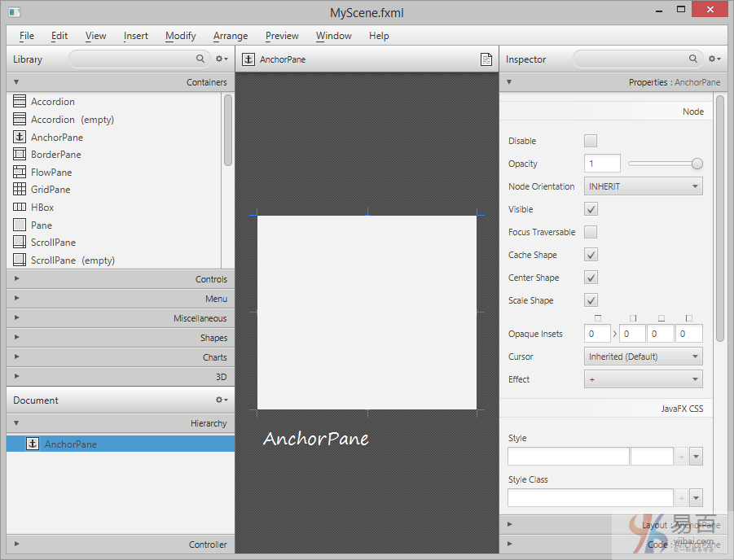Image resolution: width=734 pixels, height=560 pixels.
Task: Select the GridPane grid icon
Action: point(20,190)
